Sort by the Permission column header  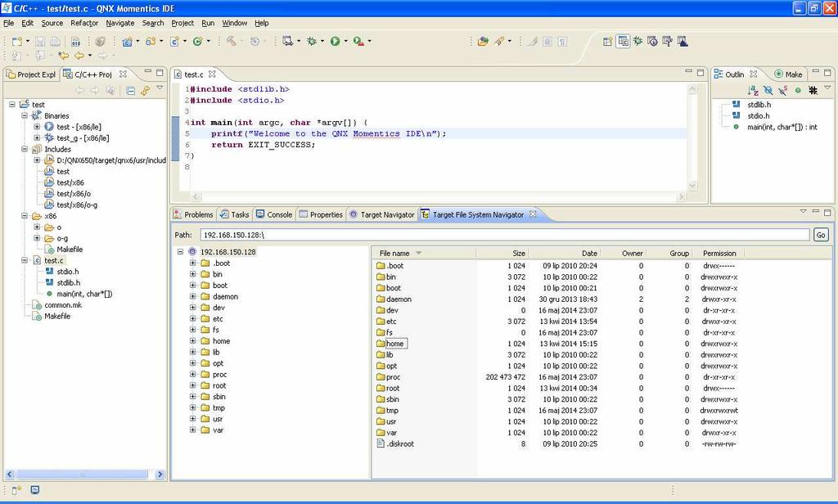(719, 253)
